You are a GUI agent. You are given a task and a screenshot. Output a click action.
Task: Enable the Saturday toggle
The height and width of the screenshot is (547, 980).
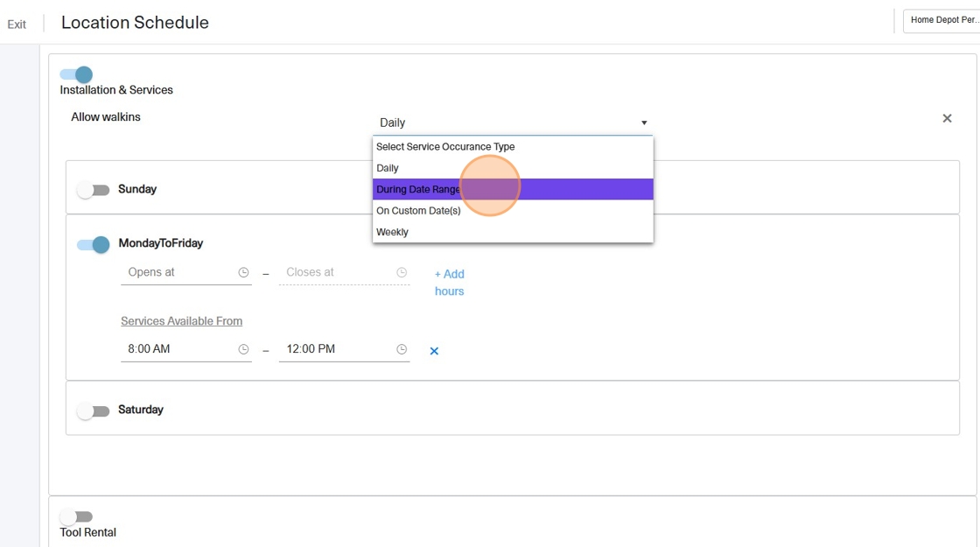tap(93, 410)
